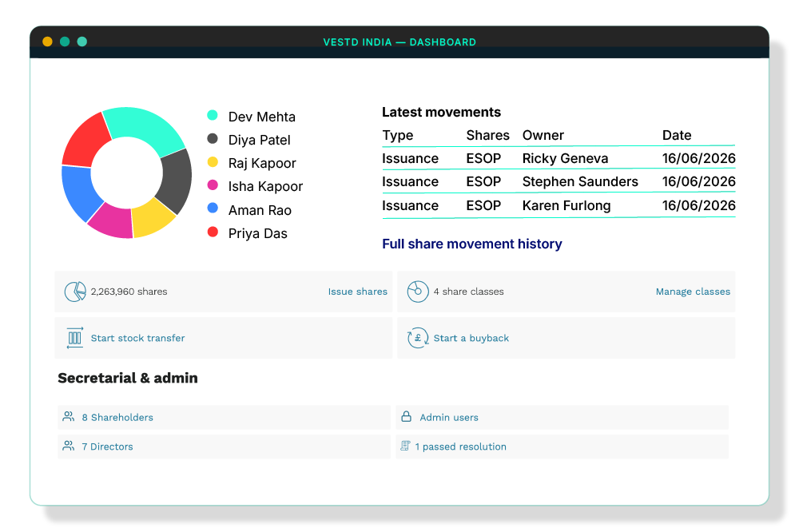Click the dark green window control dot
799x532 pixels.
65,42
